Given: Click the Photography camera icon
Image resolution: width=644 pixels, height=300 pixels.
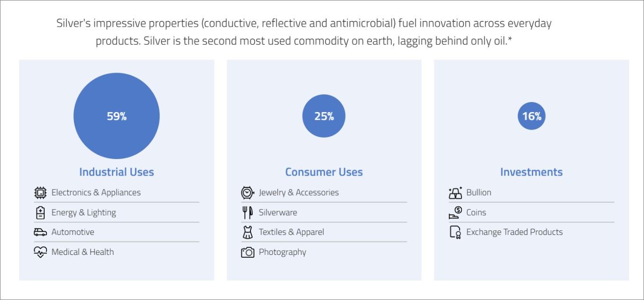Looking at the screenshot, I should click(248, 253).
